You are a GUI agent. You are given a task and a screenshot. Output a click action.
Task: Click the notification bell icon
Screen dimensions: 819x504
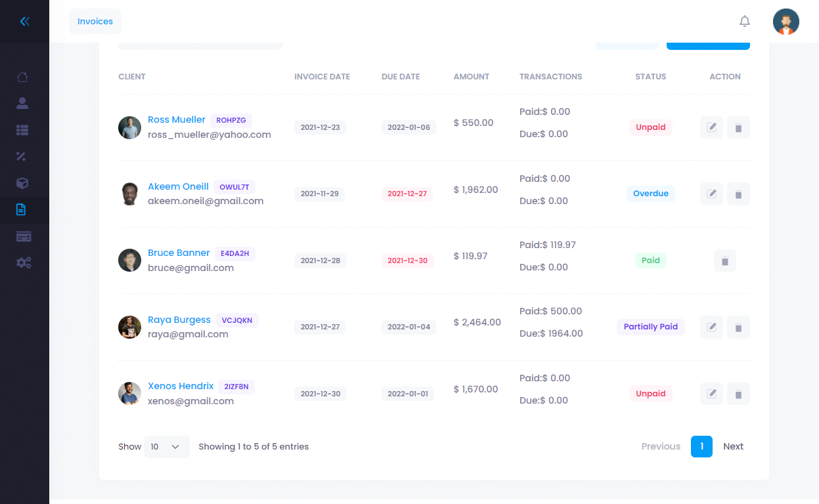745,21
